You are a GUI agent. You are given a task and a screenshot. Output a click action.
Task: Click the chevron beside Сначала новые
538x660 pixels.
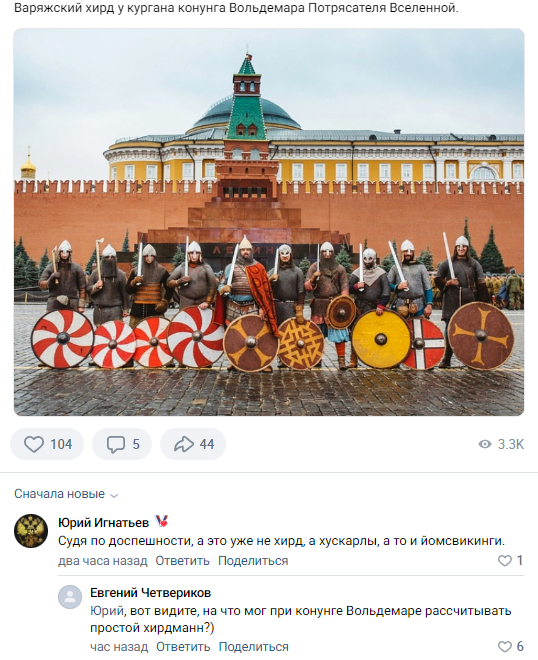tap(114, 495)
